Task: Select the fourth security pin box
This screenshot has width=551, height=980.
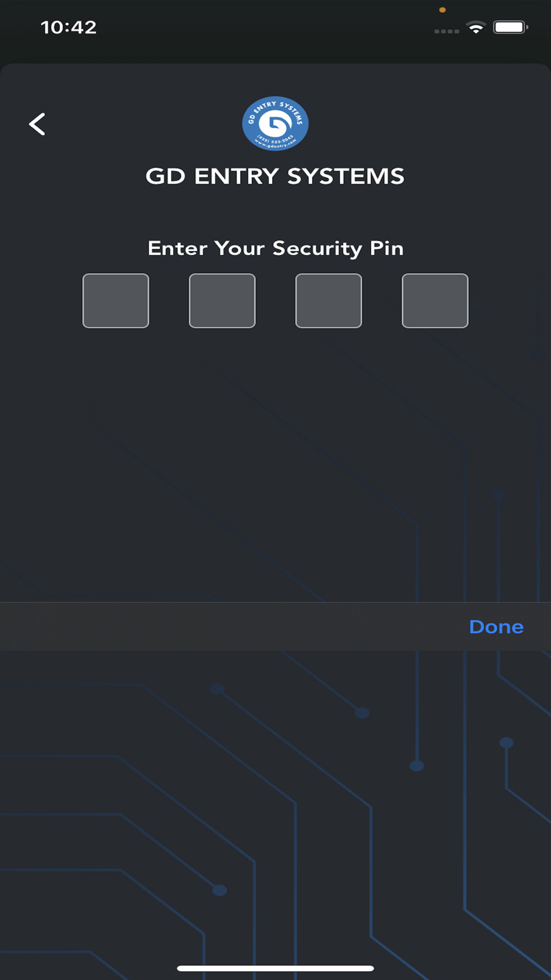Action: click(435, 300)
